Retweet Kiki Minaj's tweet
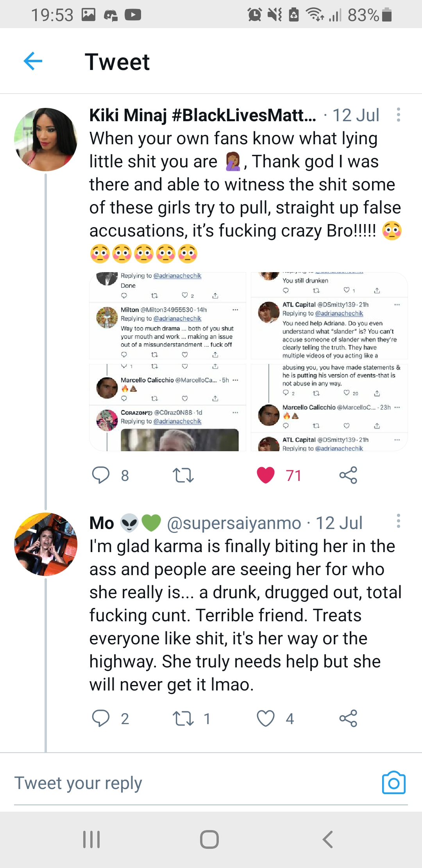Screen dimensions: 422x868 pos(183,475)
